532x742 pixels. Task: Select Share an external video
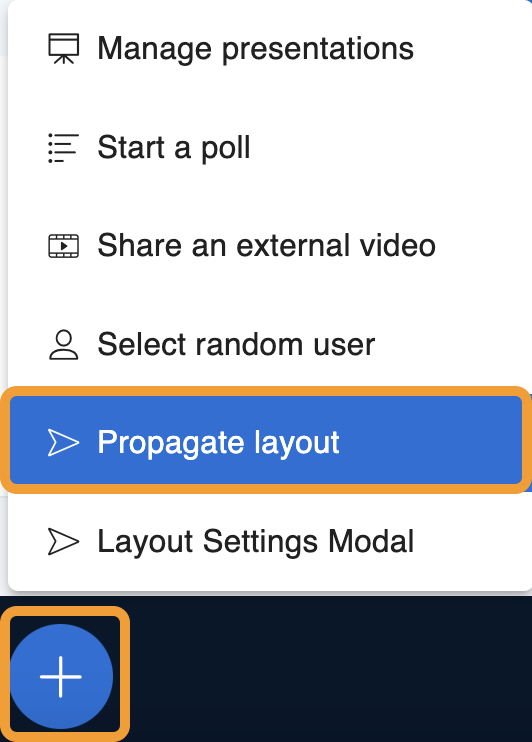tap(270, 246)
